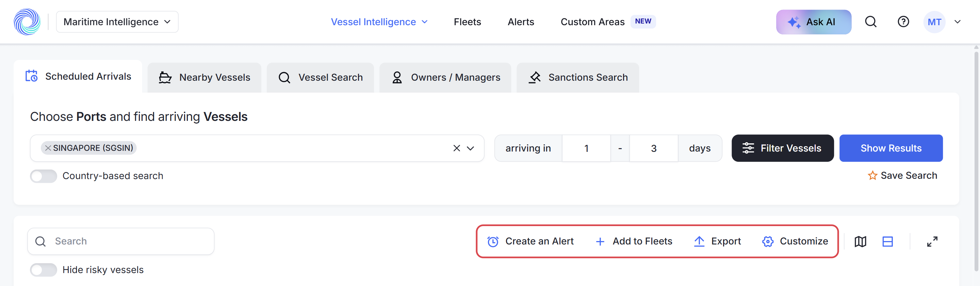The width and height of the screenshot is (980, 286).
Task: Click Show Results button
Action: (x=891, y=148)
